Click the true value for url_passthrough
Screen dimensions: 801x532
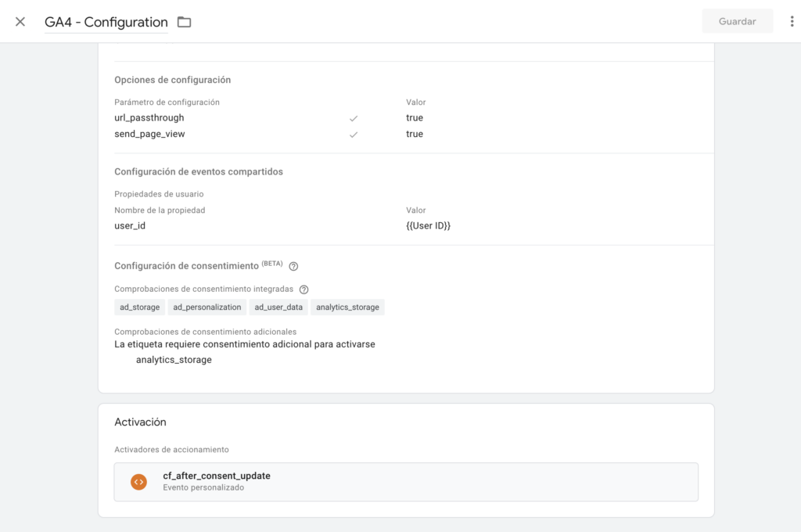[415, 117]
